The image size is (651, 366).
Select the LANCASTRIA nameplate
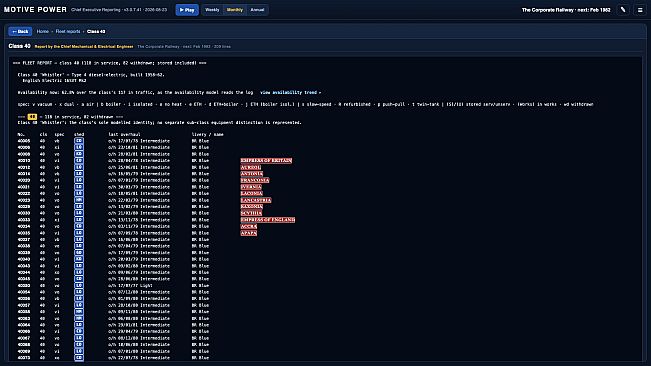[x=256, y=200]
